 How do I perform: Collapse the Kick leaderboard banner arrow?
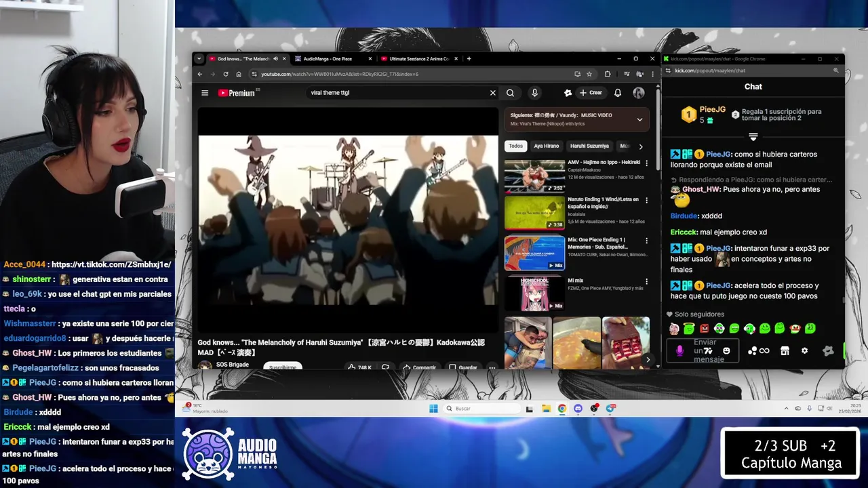(753, 138)
